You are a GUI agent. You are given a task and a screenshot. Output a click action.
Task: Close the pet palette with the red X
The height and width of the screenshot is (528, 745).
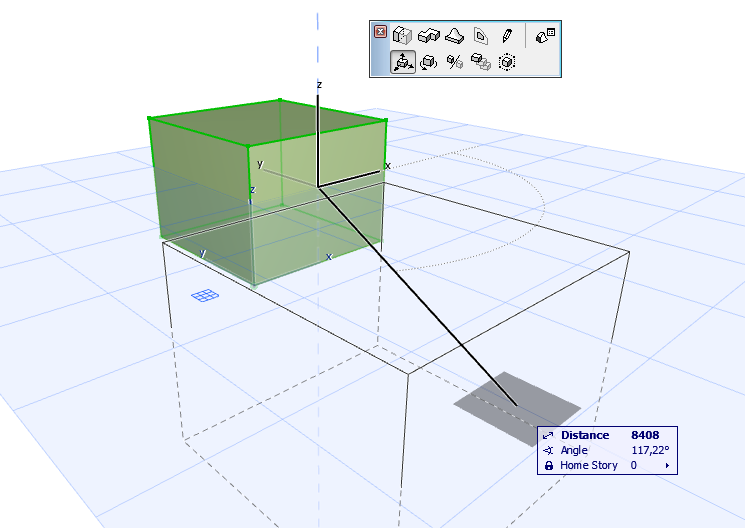(x=380, y=32)
